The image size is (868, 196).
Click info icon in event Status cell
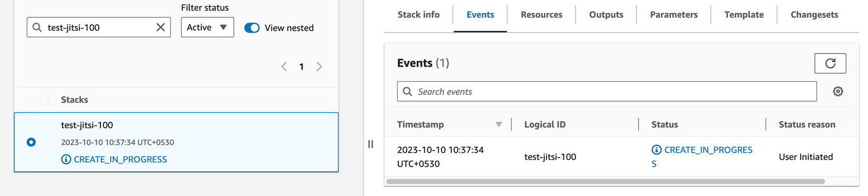(x=656, y=150)
